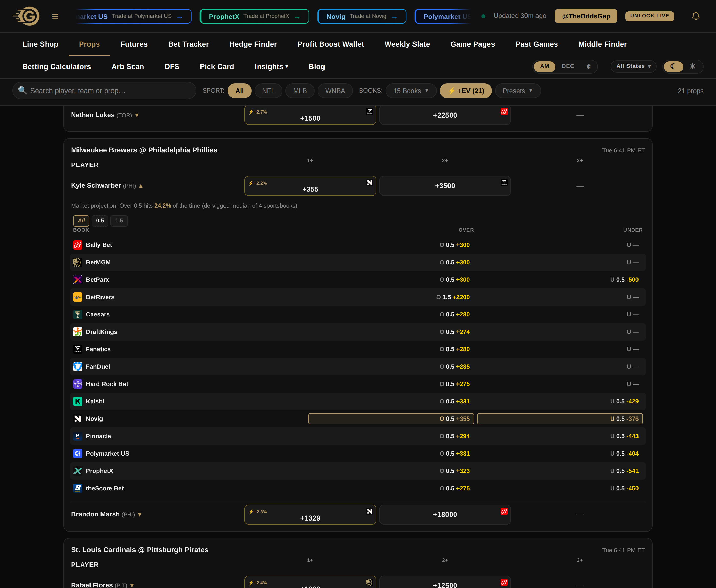The image size is (716, 588).
Task: Click Kyle Schwarber +355 odds cell
Action: click(310, 186)
